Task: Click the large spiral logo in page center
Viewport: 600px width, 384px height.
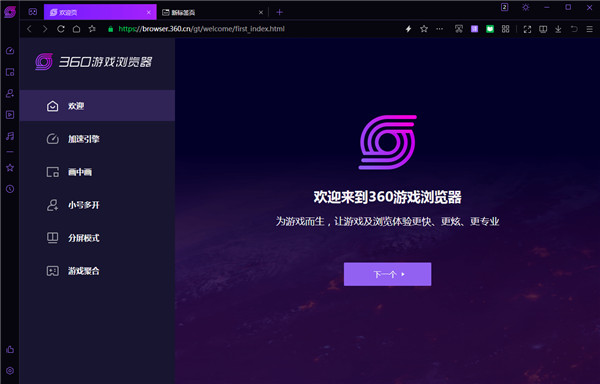Action: click(x=388, y=142)
